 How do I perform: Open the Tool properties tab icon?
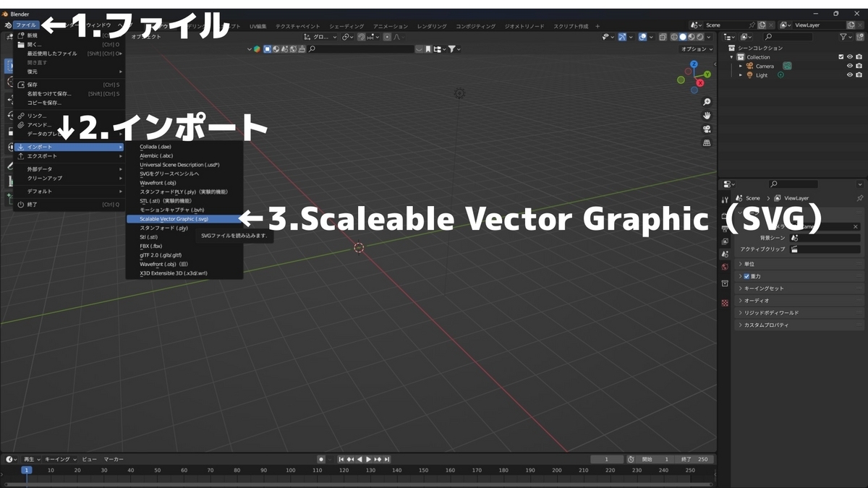click(x=725, y=200)
